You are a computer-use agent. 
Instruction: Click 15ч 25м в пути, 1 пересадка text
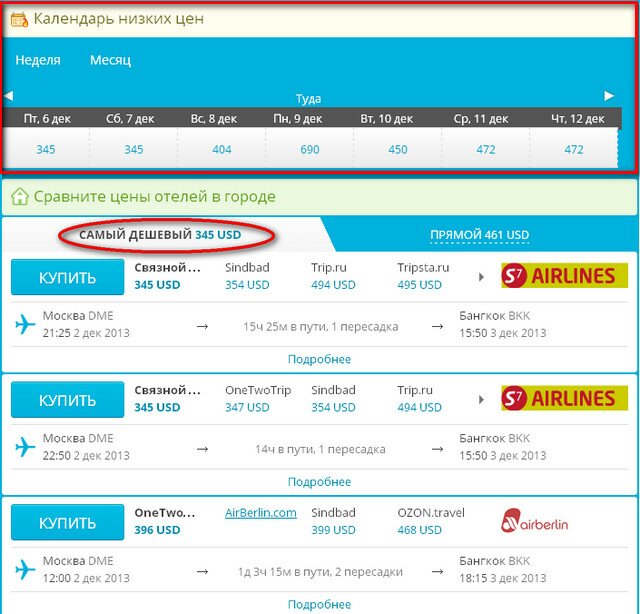pyautogui.click(x=320, y=327)
